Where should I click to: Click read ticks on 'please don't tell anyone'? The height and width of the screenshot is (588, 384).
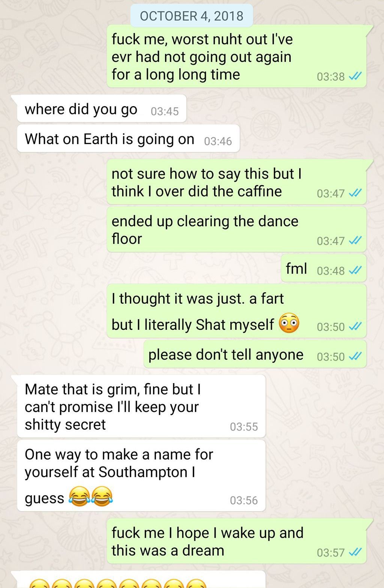click(355, 356)
